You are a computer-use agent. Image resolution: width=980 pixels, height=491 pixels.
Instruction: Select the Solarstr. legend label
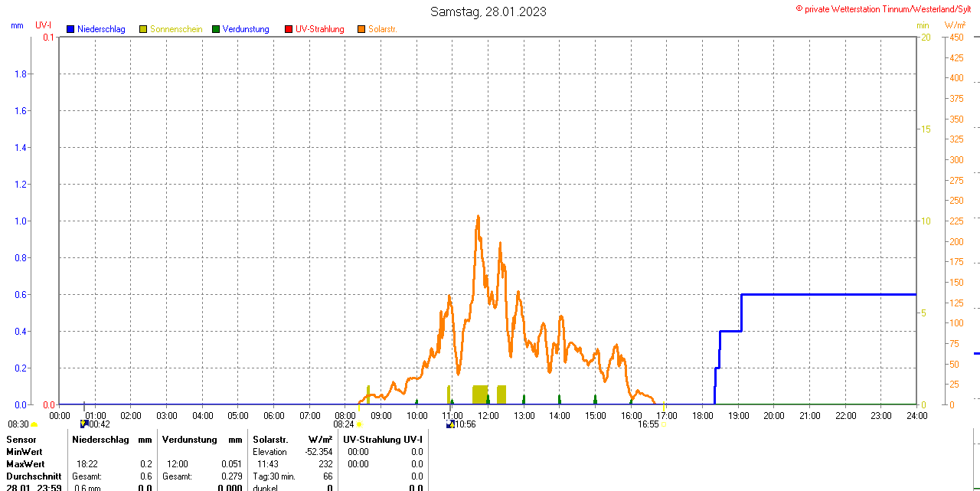point(382,29)
